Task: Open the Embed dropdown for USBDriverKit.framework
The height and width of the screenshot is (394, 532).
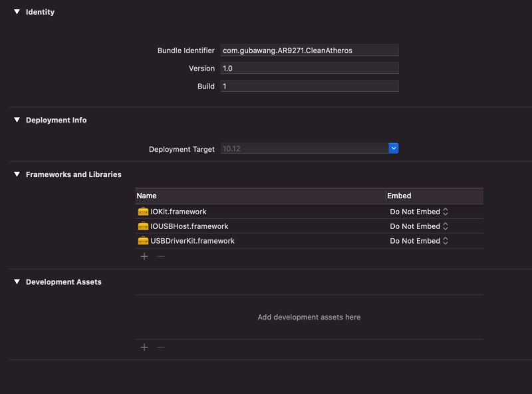Action: click(419, 240)
